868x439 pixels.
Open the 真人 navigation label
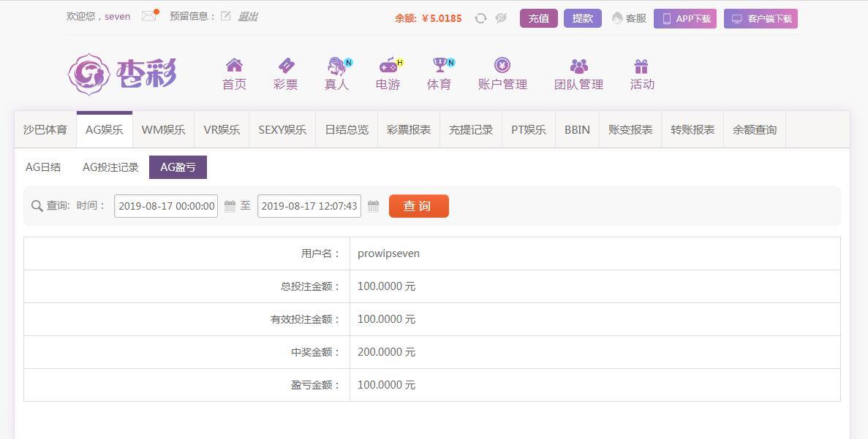tap(336, 85)
